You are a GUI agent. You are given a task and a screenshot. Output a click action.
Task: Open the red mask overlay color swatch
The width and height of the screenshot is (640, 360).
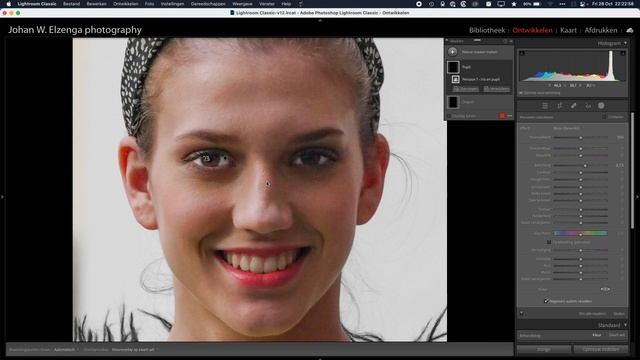pyautogui.click(x=502, y=116)
